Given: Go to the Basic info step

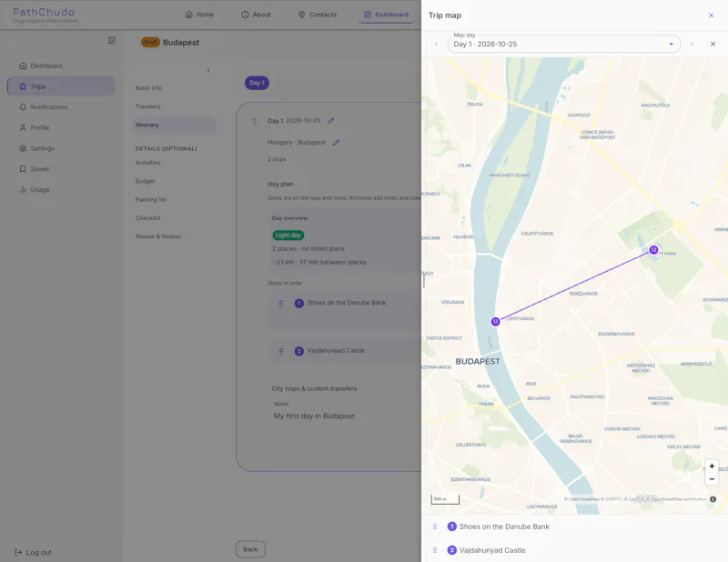Looking at the screenshot, I should point(148,87).
